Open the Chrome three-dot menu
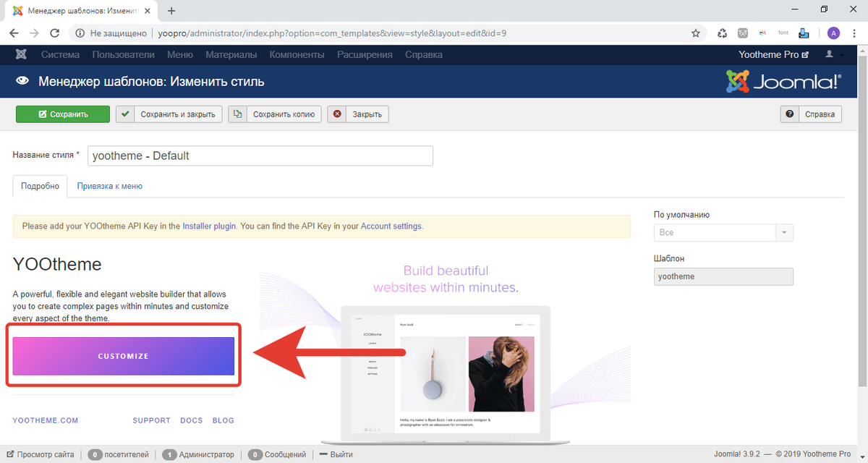This screenshot has width=868, height=463. coord(854,33)
